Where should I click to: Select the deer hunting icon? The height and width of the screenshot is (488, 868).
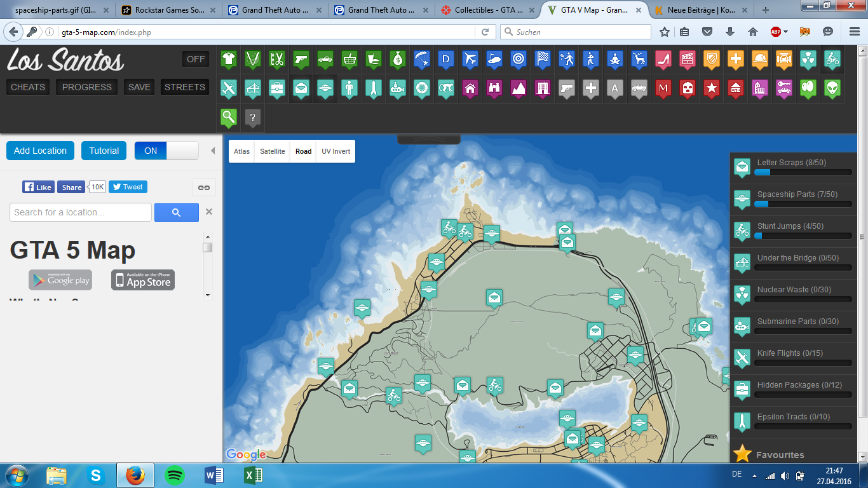pyautogui.click(x=639, y=60)
